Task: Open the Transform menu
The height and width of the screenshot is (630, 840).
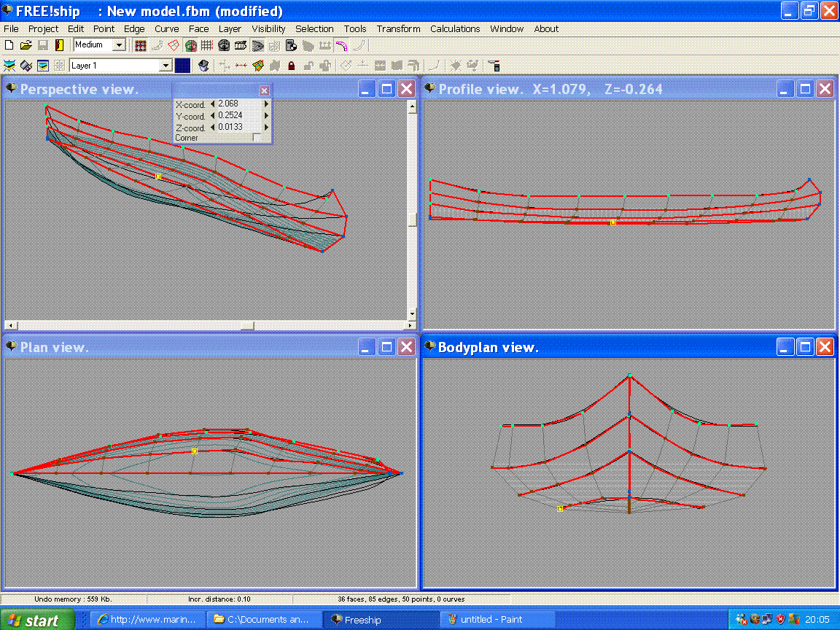Action: click(398, 29)
